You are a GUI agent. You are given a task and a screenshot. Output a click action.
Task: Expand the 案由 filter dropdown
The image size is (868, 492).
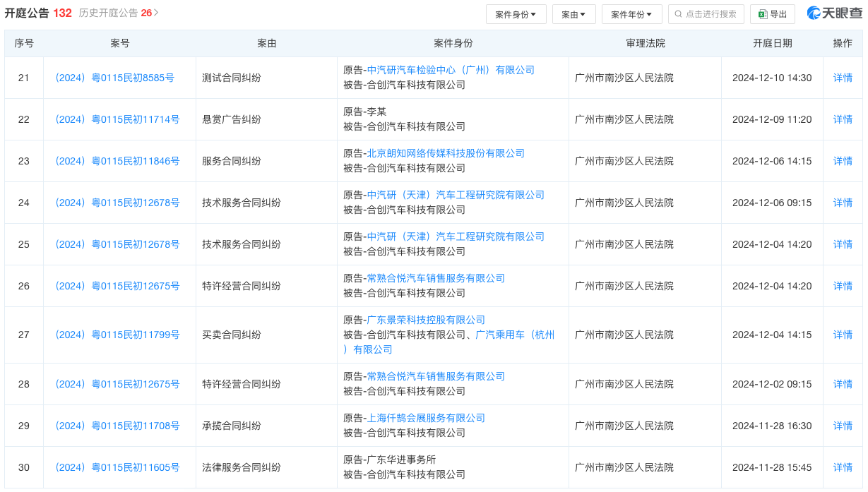click(573, 14)
